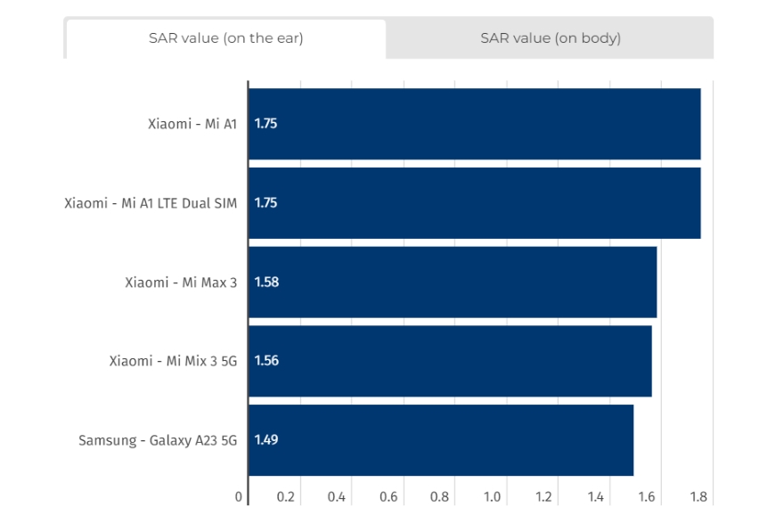
Task: Click the 1.0 x-axis tick label
Action: click(x=492, y=497)
